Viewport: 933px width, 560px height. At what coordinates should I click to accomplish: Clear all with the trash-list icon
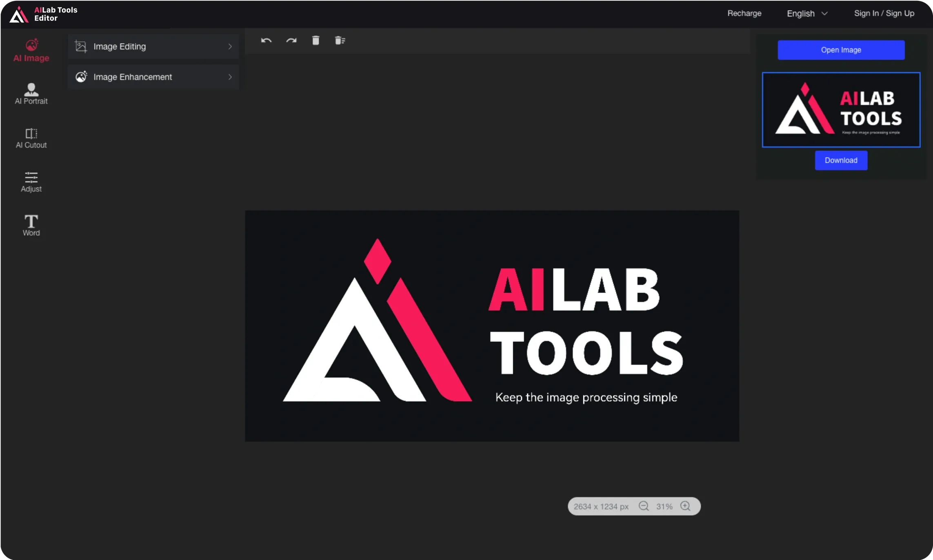tap(340, 40)
